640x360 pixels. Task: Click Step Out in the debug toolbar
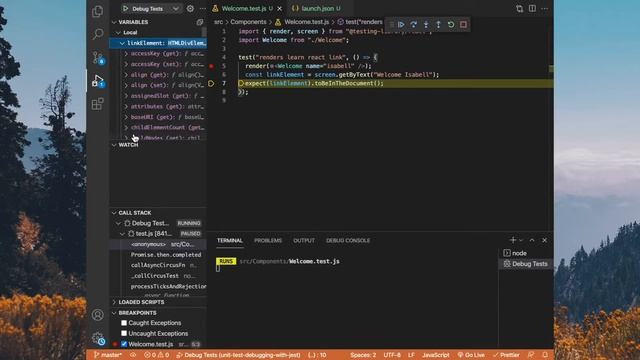point(438,24)
